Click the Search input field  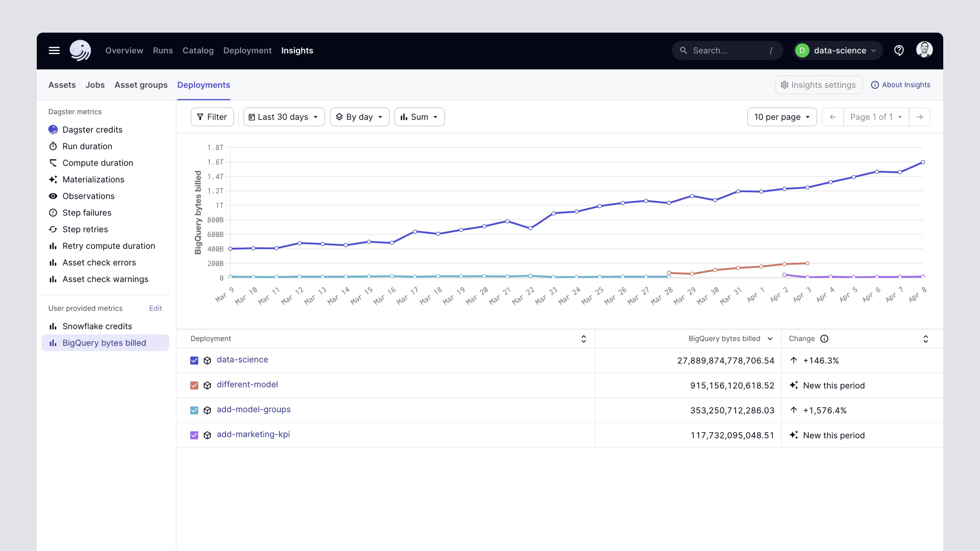pos(727,51)
